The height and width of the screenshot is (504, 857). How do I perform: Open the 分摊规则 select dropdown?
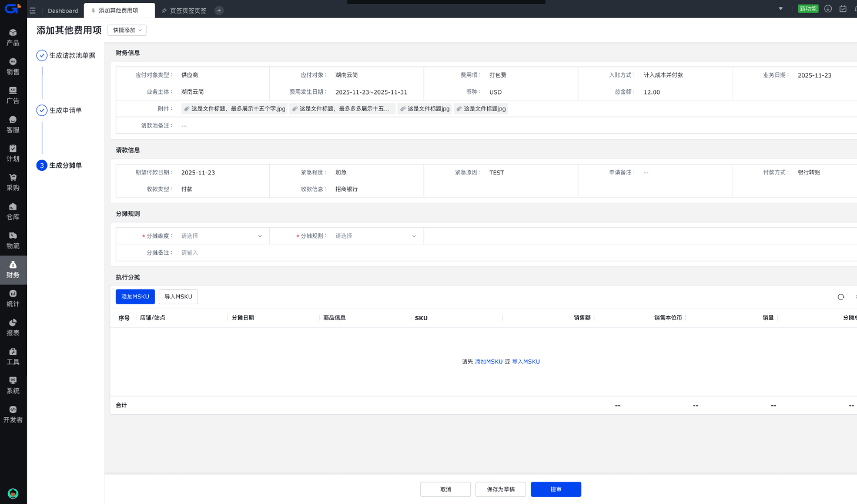coord(375,236)
